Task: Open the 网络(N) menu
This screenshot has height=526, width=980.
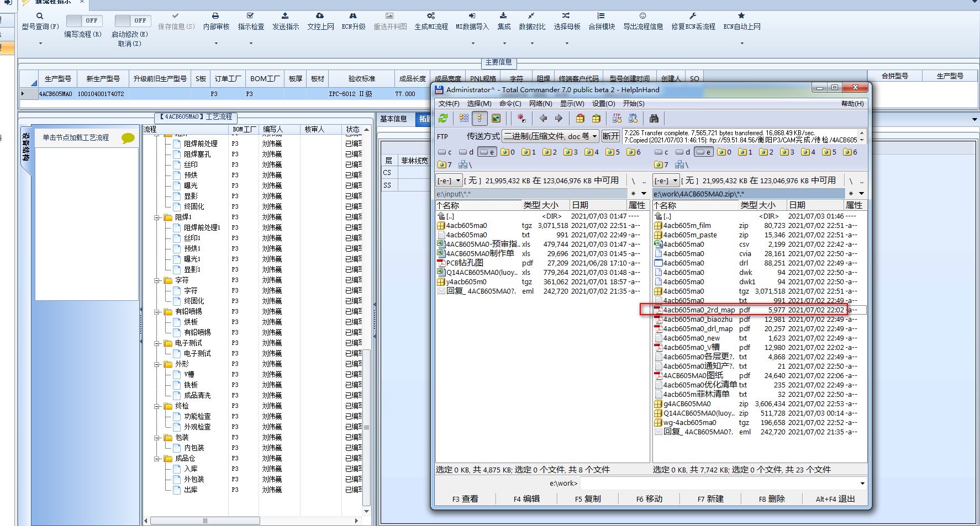Action: coord(540,104)
